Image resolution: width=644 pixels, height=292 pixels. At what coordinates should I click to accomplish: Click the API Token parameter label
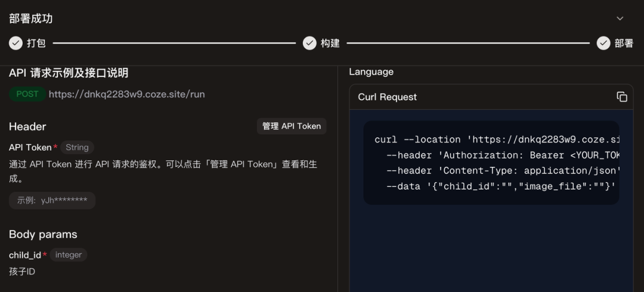(30, 147)
